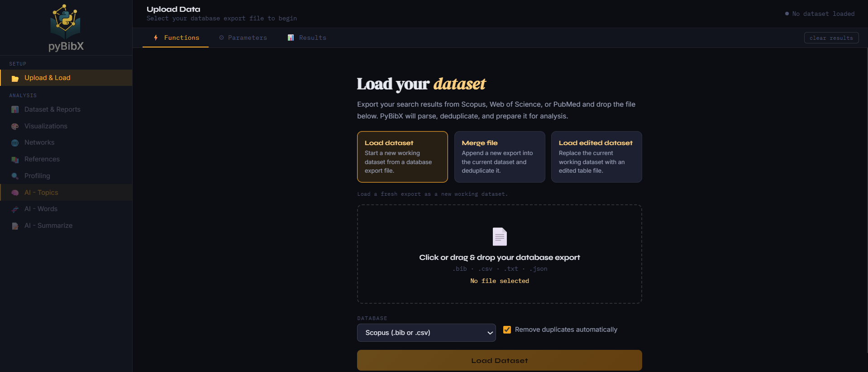Viewport: 868px width, 372px height.
Task: Switch to the Results tab
Action: coord(306,38)
